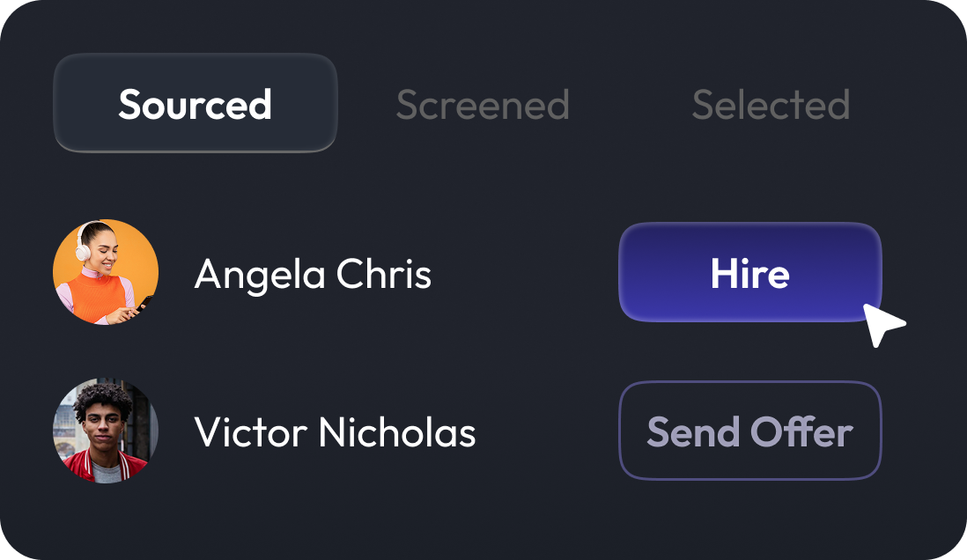Viewport: 967px width, 560px height.
Task: Click the orange avatar with headphones
Action: (x=106, y=272)
